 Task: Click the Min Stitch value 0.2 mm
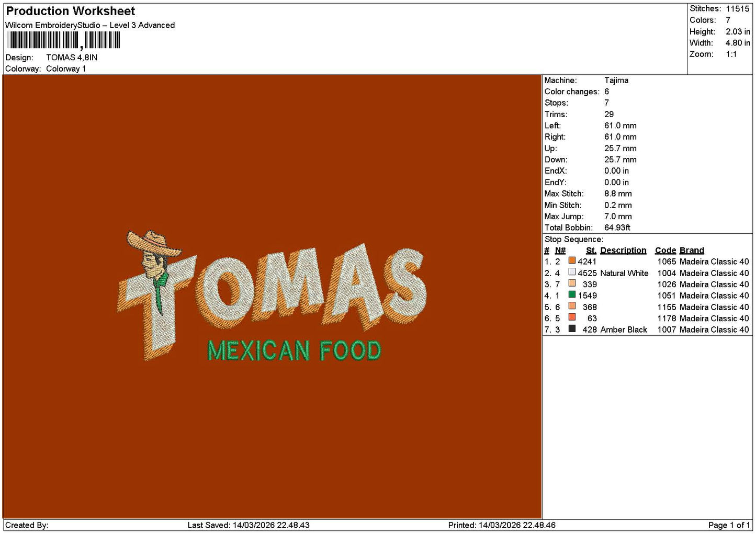tap(618, 205)
